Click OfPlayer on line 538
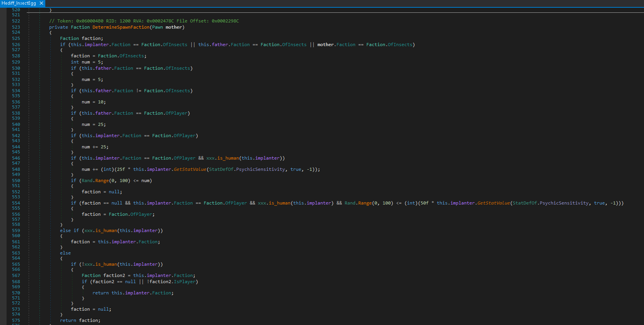Screen dimensions: 644x325 (x=177, y=113)
